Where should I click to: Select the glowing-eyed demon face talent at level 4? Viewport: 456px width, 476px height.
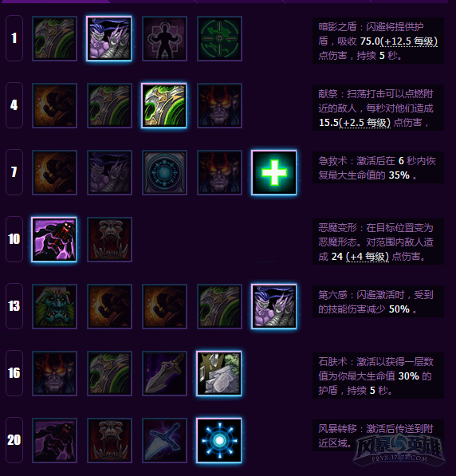pos(219,105)
